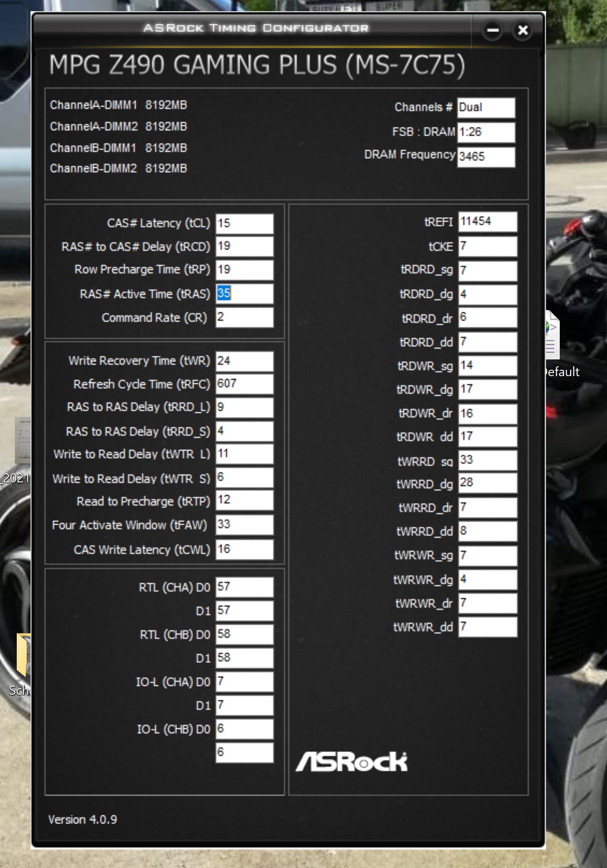607x868 pixels.
Task: Click the ChannelA-DIMM1 8192MB text
Action: click(119, 105)
